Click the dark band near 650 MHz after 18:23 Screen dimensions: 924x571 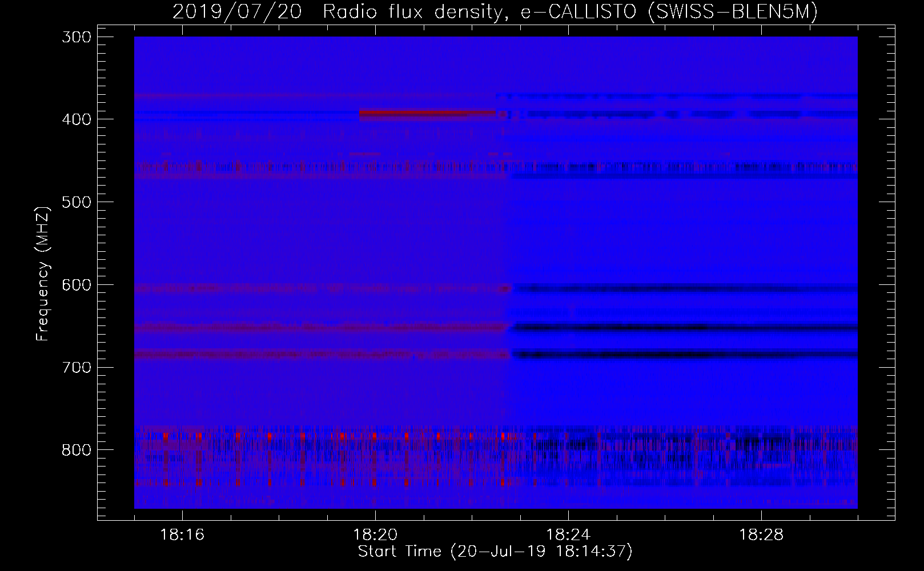(x=684, y=328)
